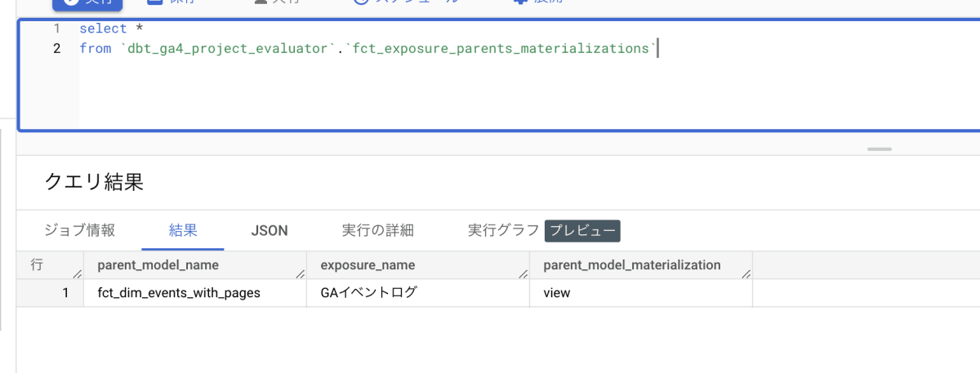Switch to the ジョブ情報 tab
Viewport: 980px width, 373px height.
coord(79,230)
